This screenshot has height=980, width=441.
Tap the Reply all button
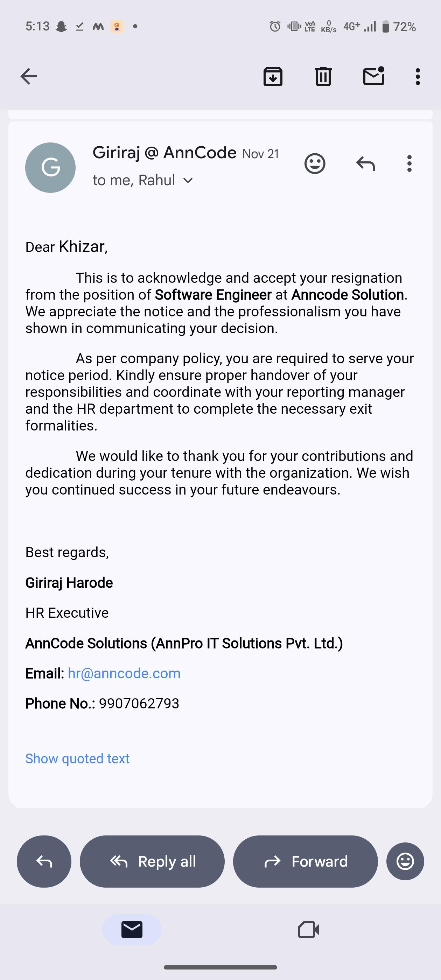[x=152, y=861]
